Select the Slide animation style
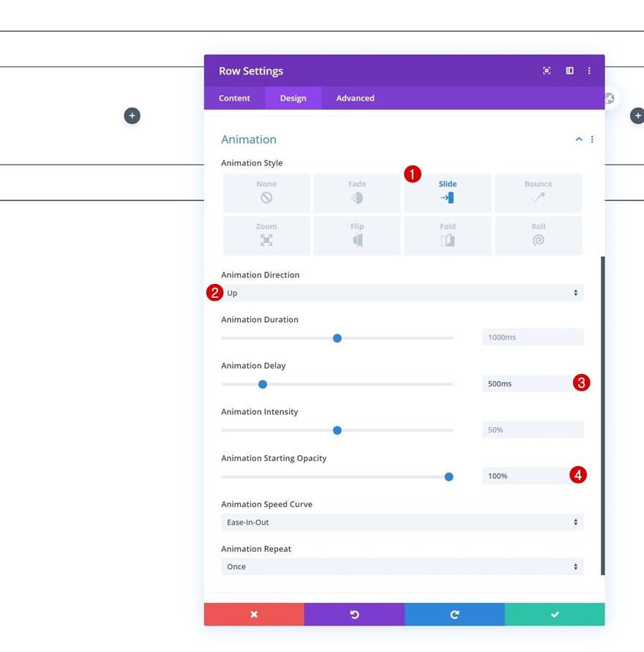Image resolution: width=644 pixels, height=652 pixels. (448, 193)
